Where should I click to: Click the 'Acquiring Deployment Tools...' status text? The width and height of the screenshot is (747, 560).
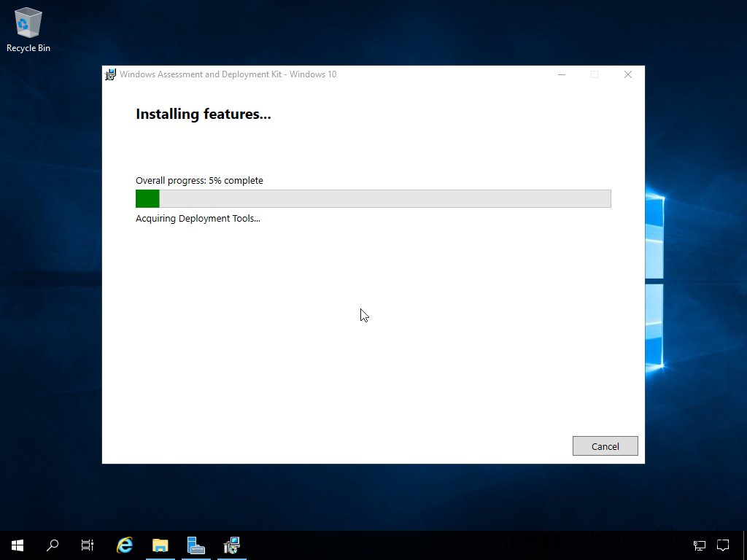click(198, 219)
